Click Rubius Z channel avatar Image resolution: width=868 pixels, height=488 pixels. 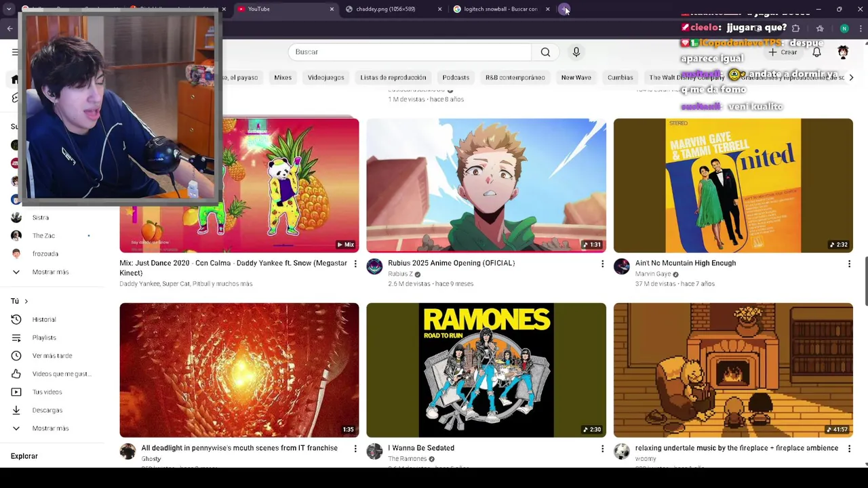(x=374, y=266)
